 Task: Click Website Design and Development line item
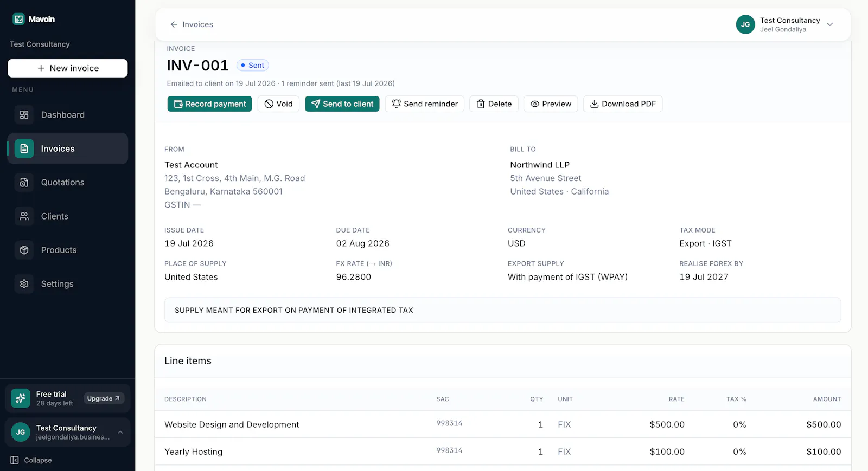[232, 424]
